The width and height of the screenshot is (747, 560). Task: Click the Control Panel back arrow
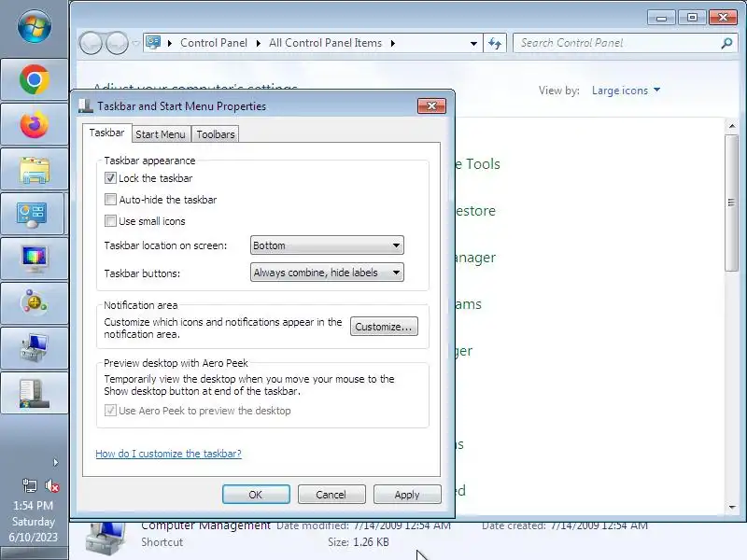click(x=91, y=43)
